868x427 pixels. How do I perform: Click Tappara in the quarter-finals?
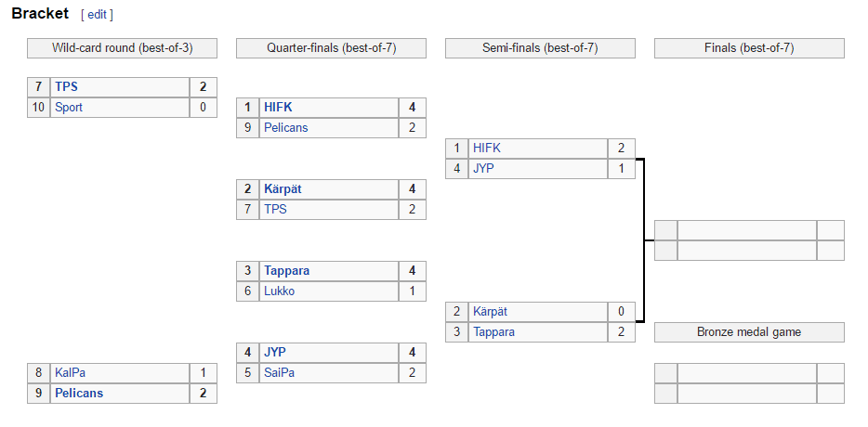287,271
